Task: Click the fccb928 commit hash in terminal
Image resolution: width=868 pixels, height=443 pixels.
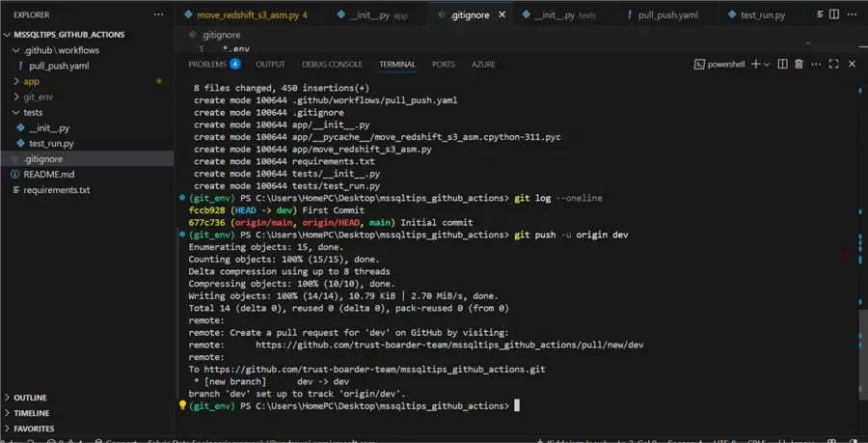Action: point(206,210)
